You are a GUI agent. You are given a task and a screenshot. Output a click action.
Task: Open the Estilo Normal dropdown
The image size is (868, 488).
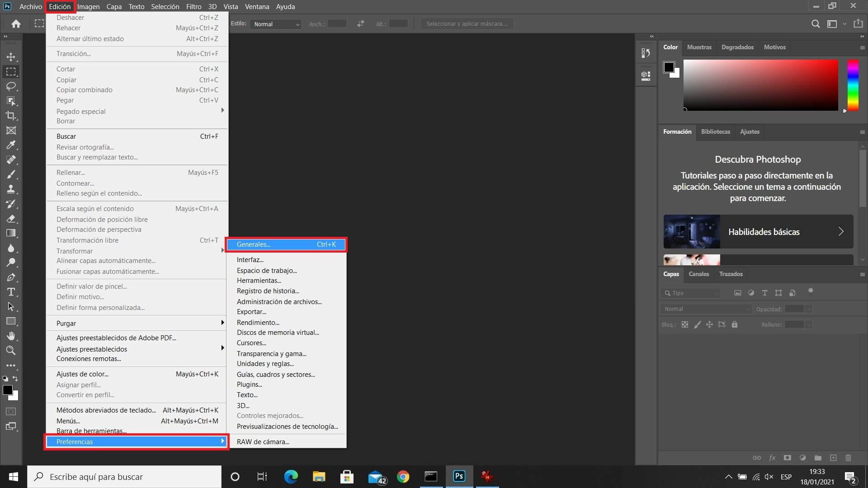[276, 24]
